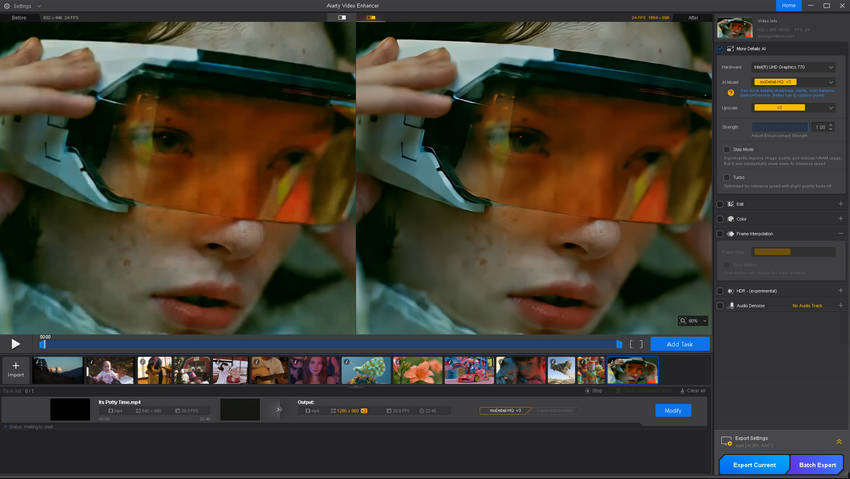Click the After label above the preview
The width and height of the screenshot is (850, 479).
[693, 18]
